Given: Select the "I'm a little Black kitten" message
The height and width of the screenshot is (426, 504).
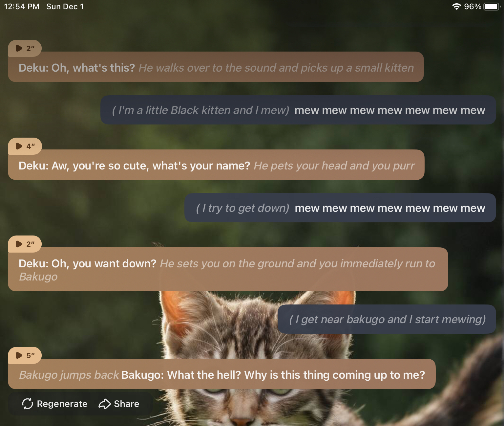Looking at the screenshot, I should click(298, 110).
